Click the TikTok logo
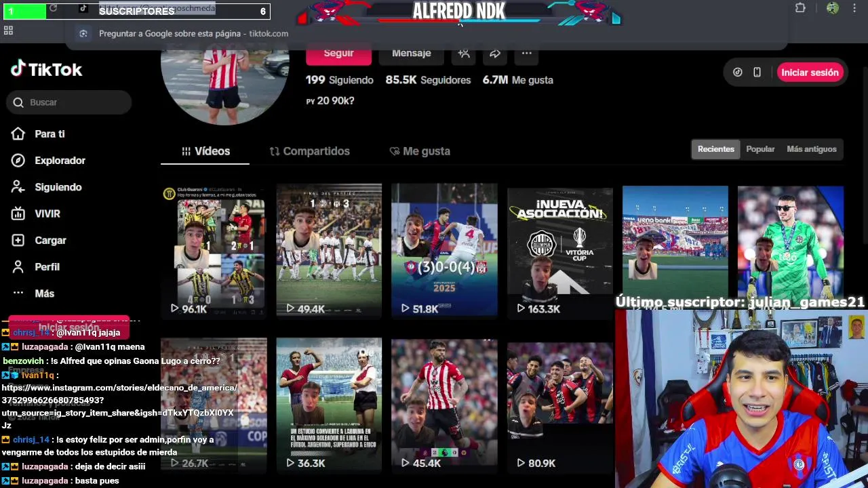868x488 pixels. [x=46, y=69]
